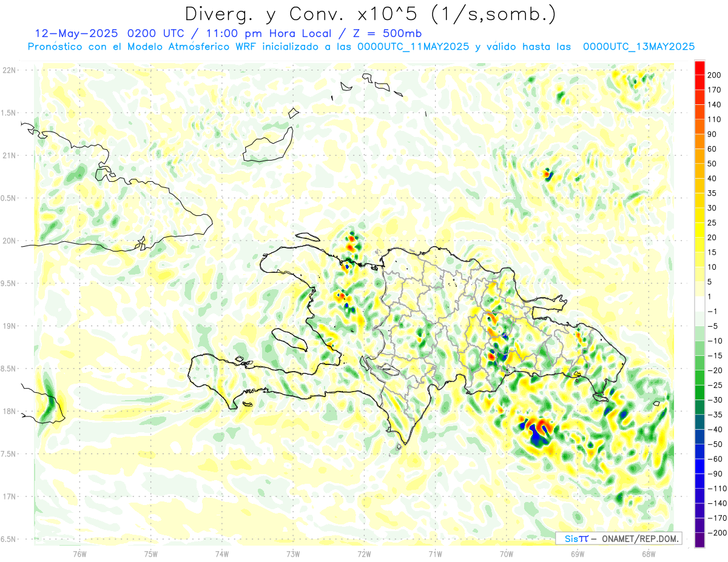Pick the green colorbar segment between -20 and -25
Viewport: 728px width, 562px height.
click(x=699, y=378)
